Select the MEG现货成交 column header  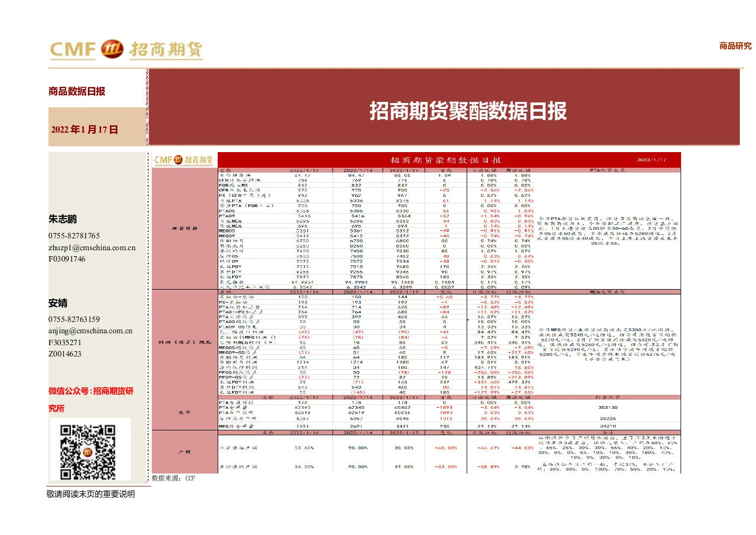pyautogui.click(x=607, y=292)
